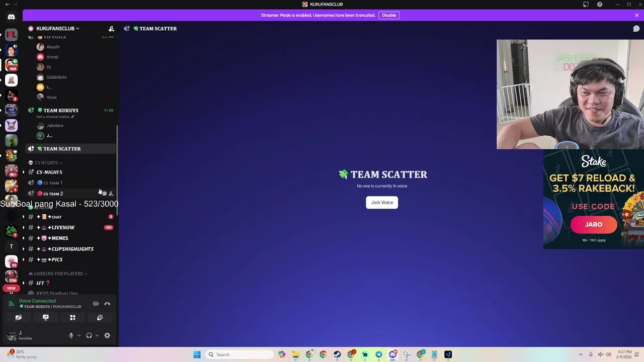Click the JABO code button in Stake ad
This screenshot has height=362, width=644.
594,224
